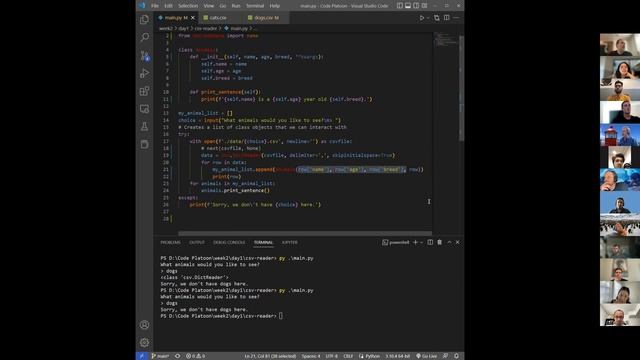Screen dimensions: 640x360
Task: Toggle the bottom panel layout icon
Action: [408, 6]
